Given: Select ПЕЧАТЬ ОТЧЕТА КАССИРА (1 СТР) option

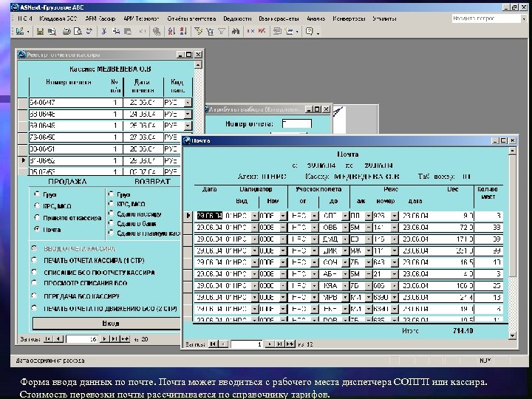Looking at the screenshot, I should 34,260.
